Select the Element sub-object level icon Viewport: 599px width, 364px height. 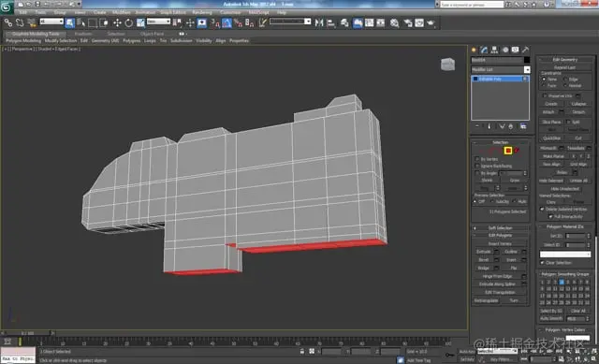coord(517,151)
